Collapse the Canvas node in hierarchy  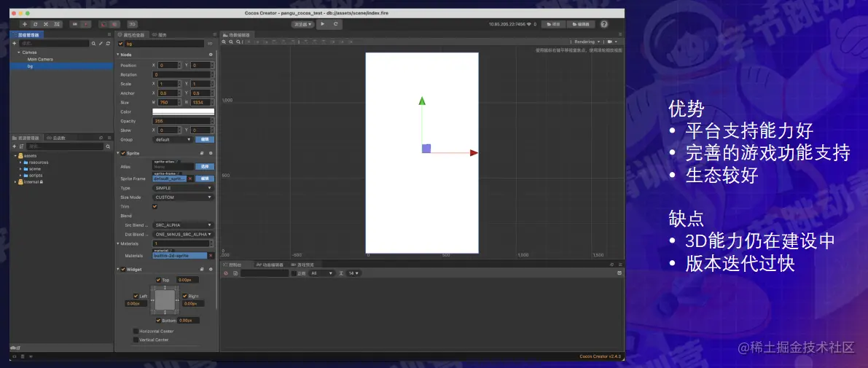tap(18, 52)
